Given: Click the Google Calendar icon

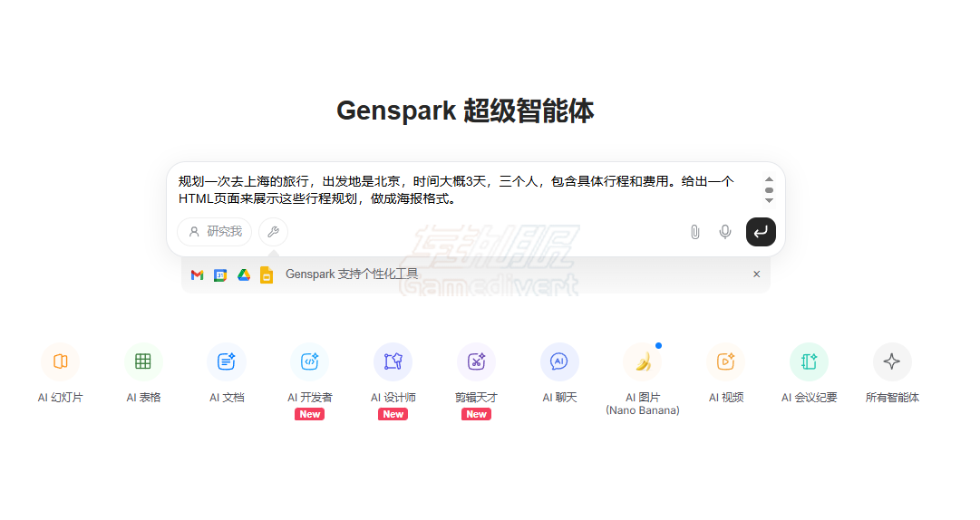Looking at the screenshot, I should tap(220, 274).
